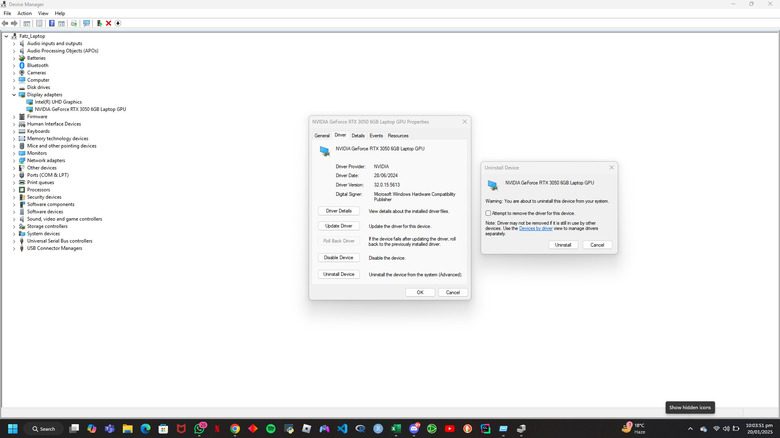Cancel the Uninstall Device dialog
780x438 pixels.
pos(597,245)
